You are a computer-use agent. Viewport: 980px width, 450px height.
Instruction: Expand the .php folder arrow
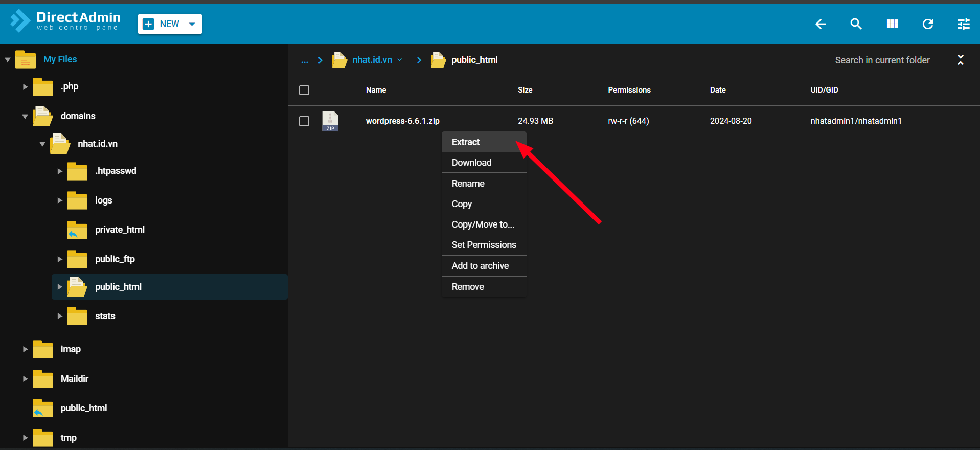[x=25, y=87]
